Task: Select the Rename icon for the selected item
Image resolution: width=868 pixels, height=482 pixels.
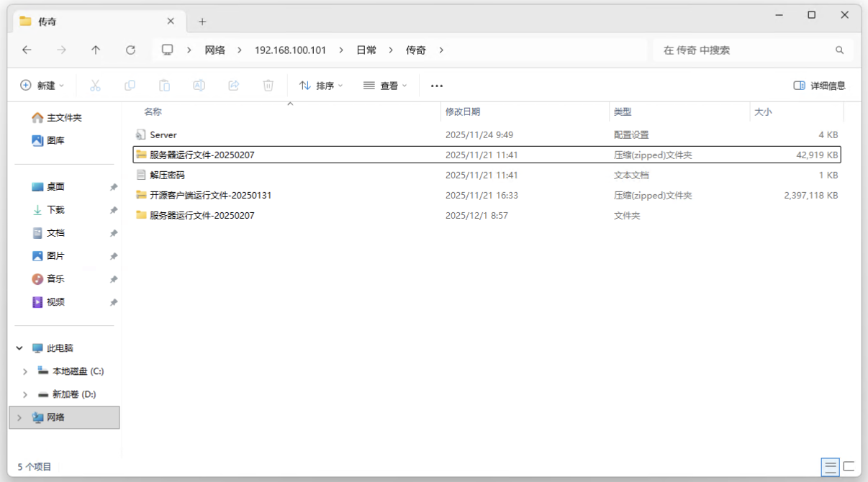Action: pos(199,86)
